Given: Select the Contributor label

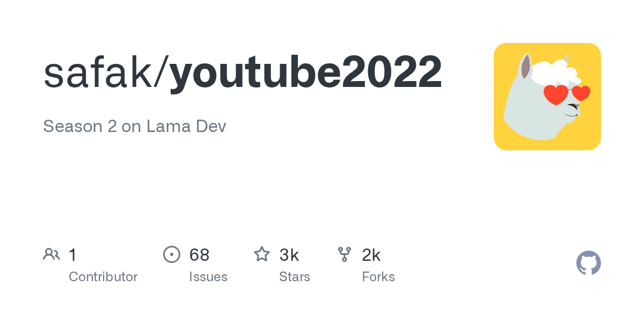Looking at the screenshot, I should (103, 277).
